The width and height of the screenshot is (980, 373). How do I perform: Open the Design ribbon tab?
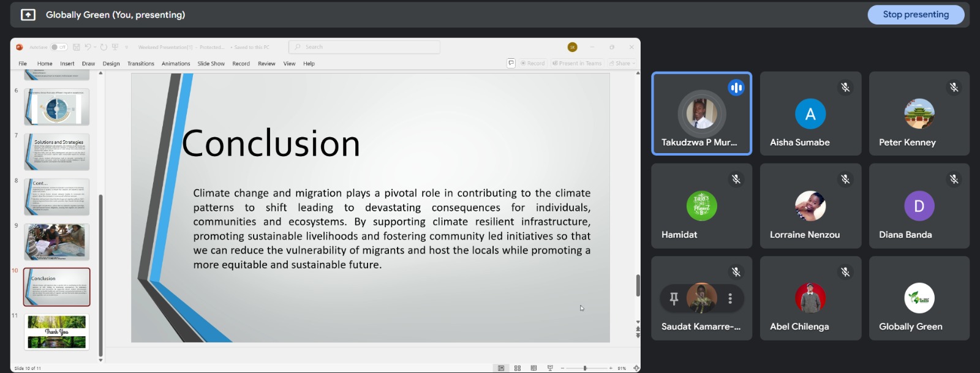(111, 64)
